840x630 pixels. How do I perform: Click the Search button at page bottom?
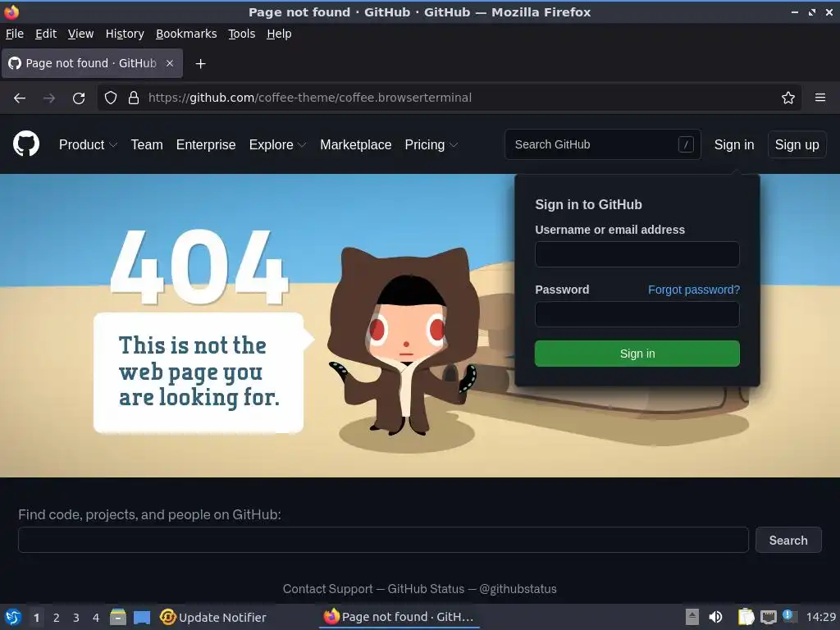(x=788, y=540)
